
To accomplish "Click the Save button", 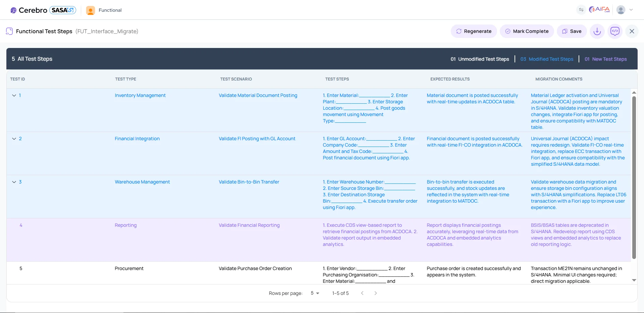I will pos(572,31).
